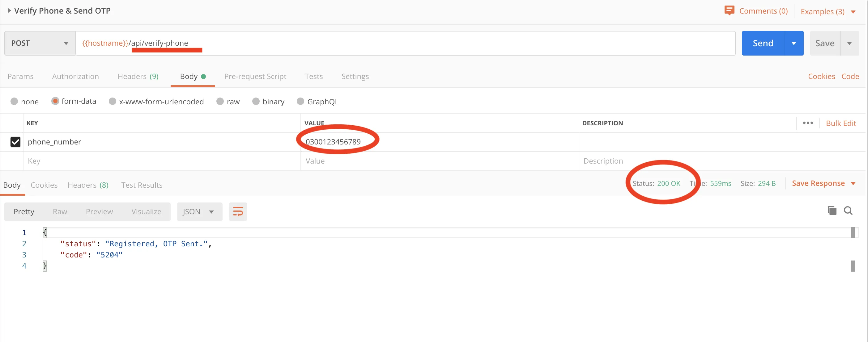The width and height of the screenshot is (868, 342).
Task: Open the Send button dropdown arrow
Action: coord(794,44)
